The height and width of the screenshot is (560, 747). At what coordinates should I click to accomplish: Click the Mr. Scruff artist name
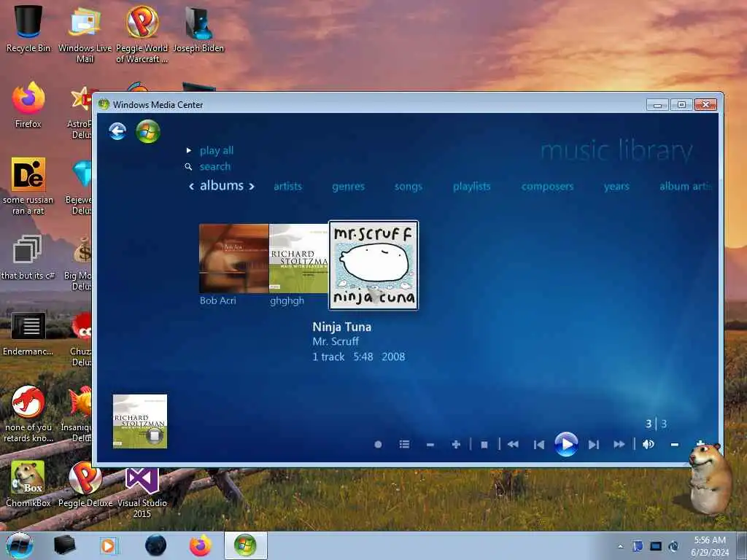[336, 341]
